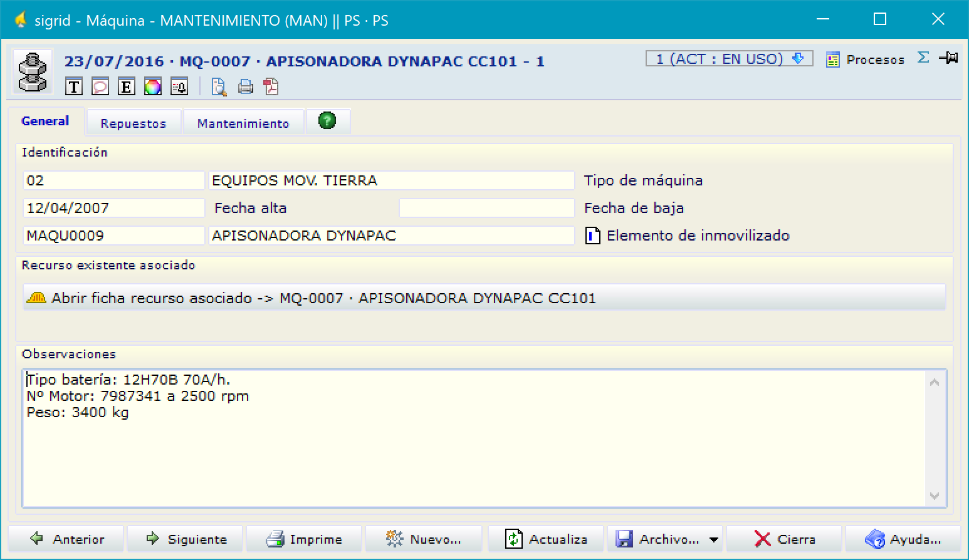Click the sigma summation icon

923,58
